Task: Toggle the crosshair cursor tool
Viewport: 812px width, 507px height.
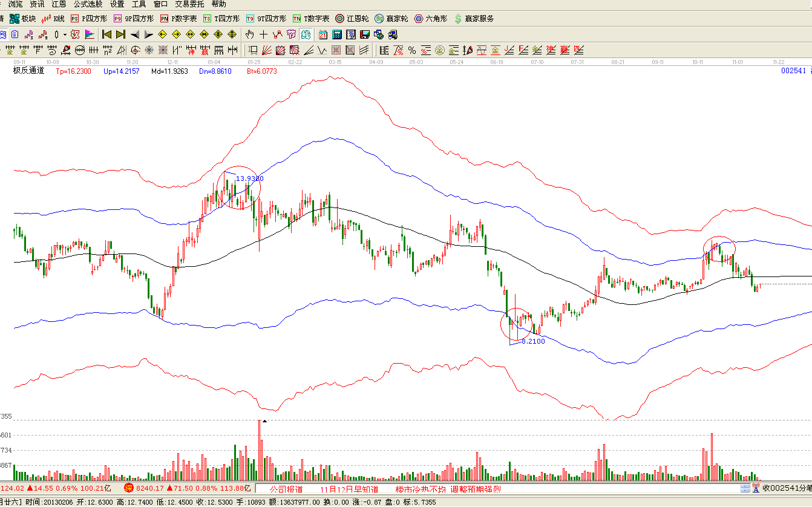Action: coord(263,34)
